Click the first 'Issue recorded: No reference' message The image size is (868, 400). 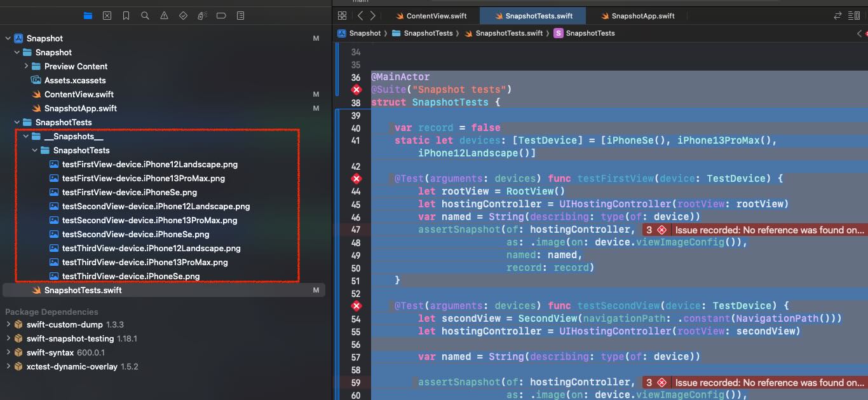click(770, 230)
